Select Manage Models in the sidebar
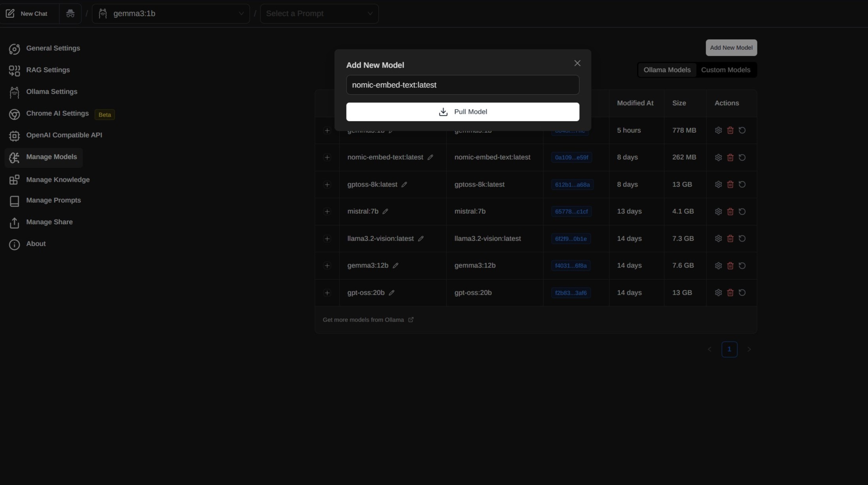Image resolution: width=868 pixels, height=485 pixels. coord(43,157)
